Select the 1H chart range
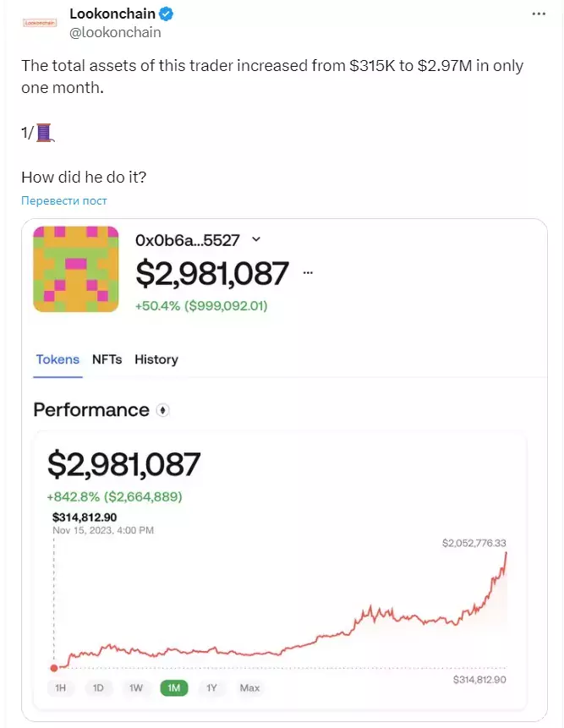564x728 pixels. (60, 687)
